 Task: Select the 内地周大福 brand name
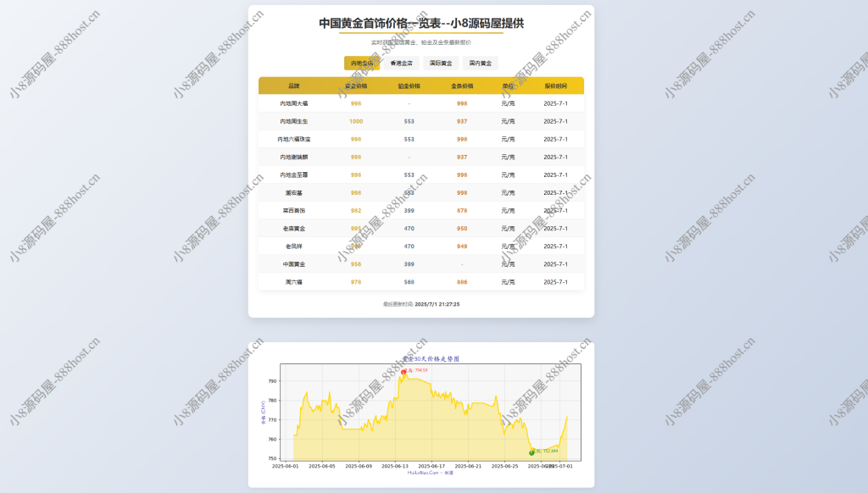[294, 103]
